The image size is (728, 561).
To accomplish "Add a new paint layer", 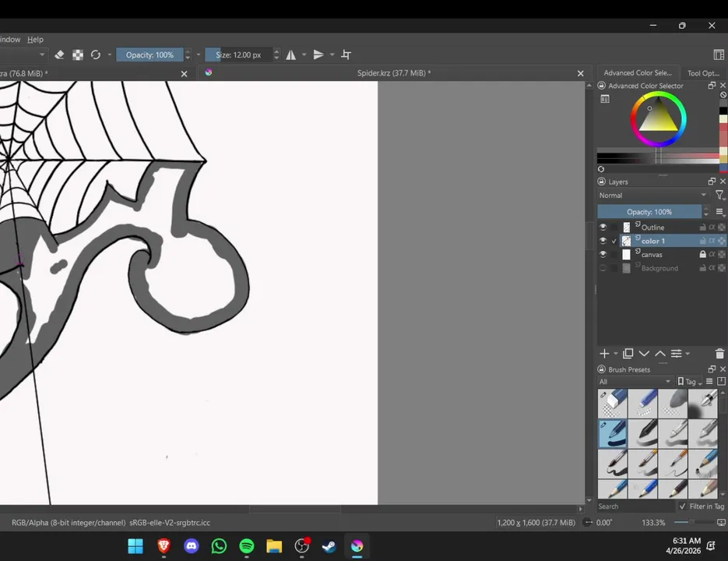I will [x=604, y=354].
